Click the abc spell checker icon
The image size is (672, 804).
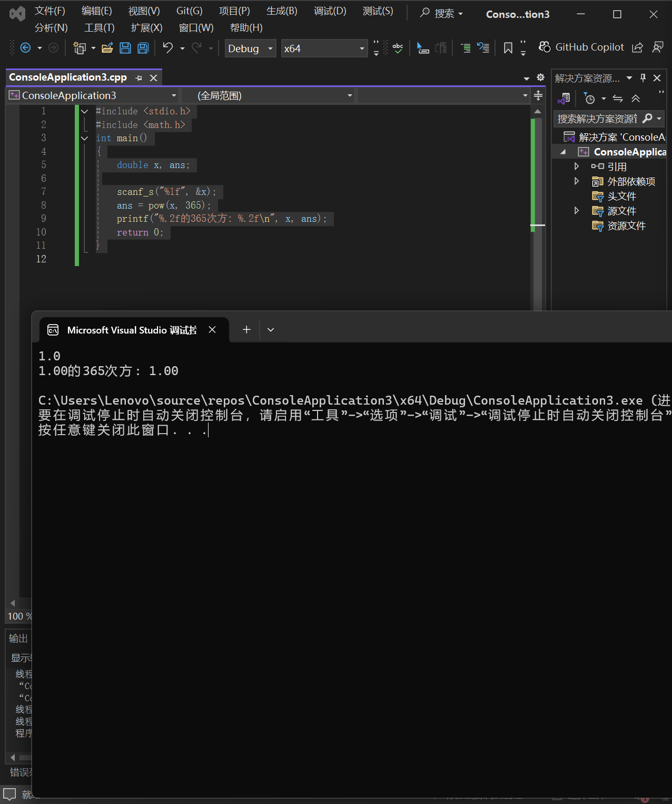(398, 48)
